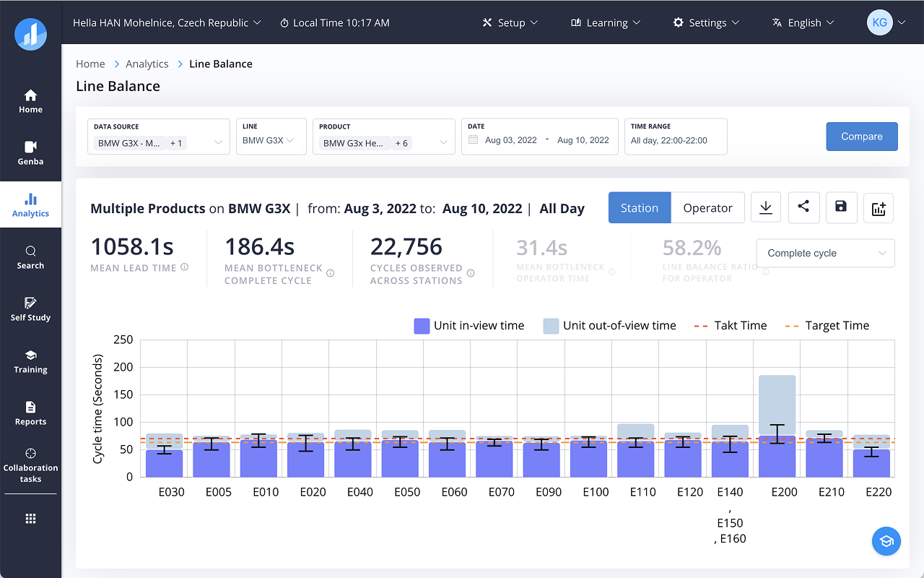924x578 pixels.
Task: Open the apps grid at sidebar bottom
Action: 30,519
